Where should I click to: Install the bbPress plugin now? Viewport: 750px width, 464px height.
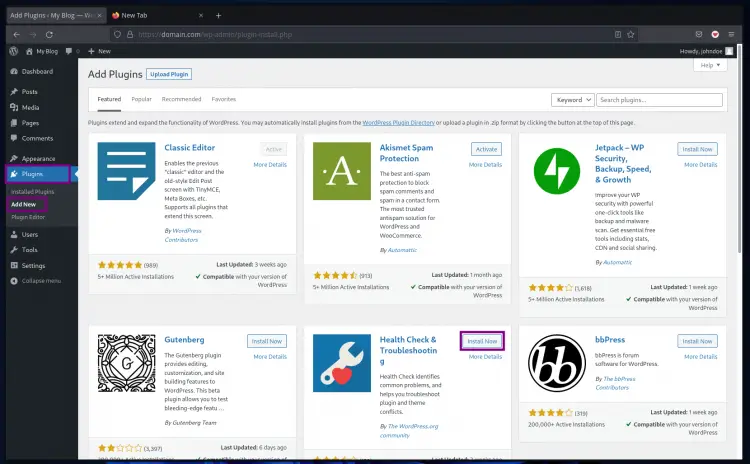[x=697, y=341]
